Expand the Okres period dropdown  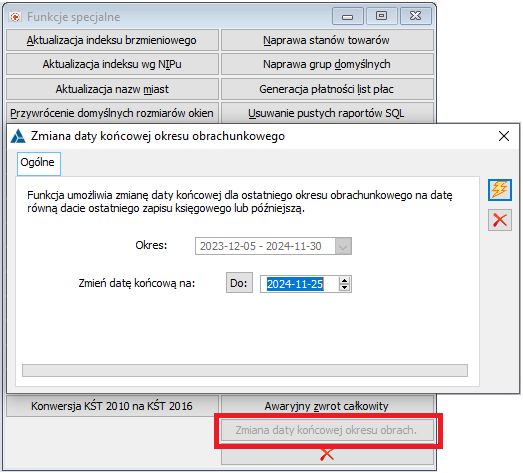tap(343, 247)
